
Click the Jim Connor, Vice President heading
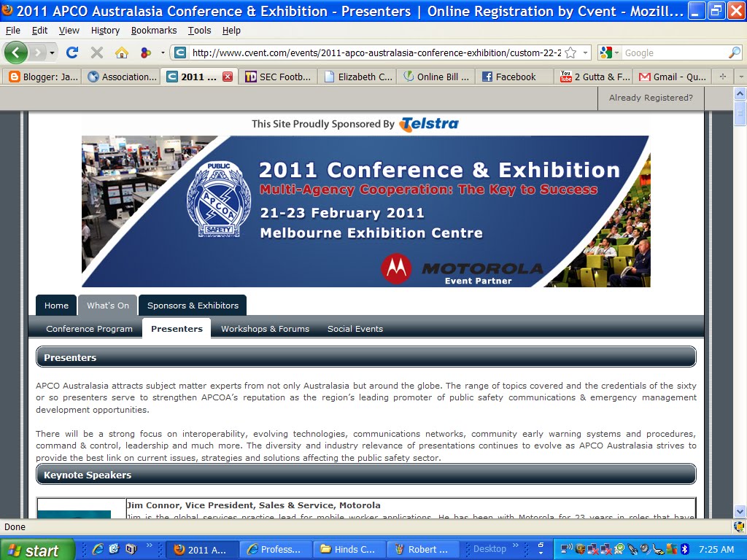coord(253,505)
